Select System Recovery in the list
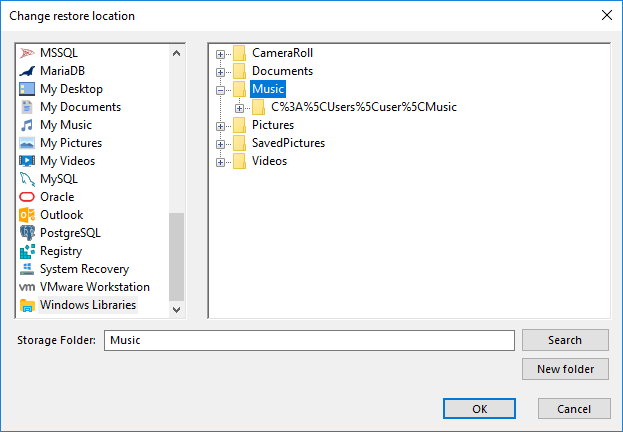Screen dimensions: 623x432 click(85, 269)
